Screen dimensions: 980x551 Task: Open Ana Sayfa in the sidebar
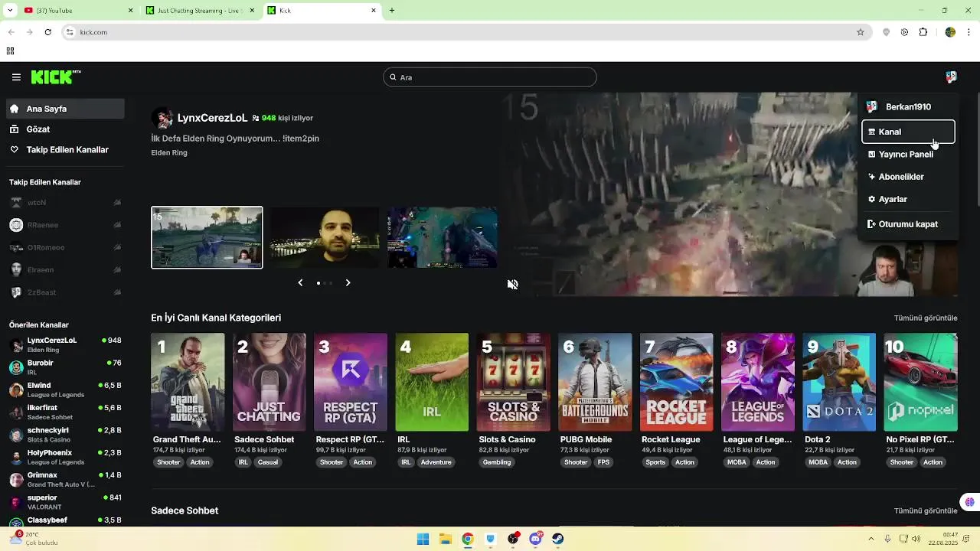(x=65, y=109)
